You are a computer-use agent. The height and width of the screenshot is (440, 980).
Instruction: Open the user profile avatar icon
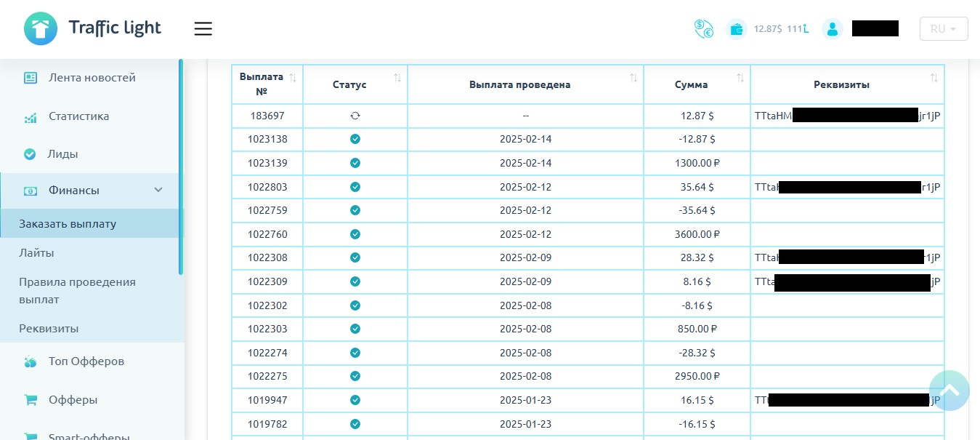click(833, 29)
